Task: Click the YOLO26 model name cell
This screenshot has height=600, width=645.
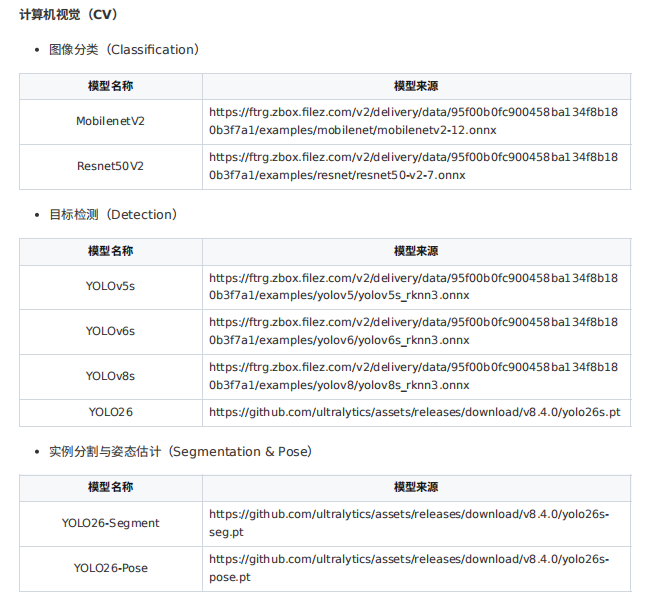Action: click(x=111, y=412)
